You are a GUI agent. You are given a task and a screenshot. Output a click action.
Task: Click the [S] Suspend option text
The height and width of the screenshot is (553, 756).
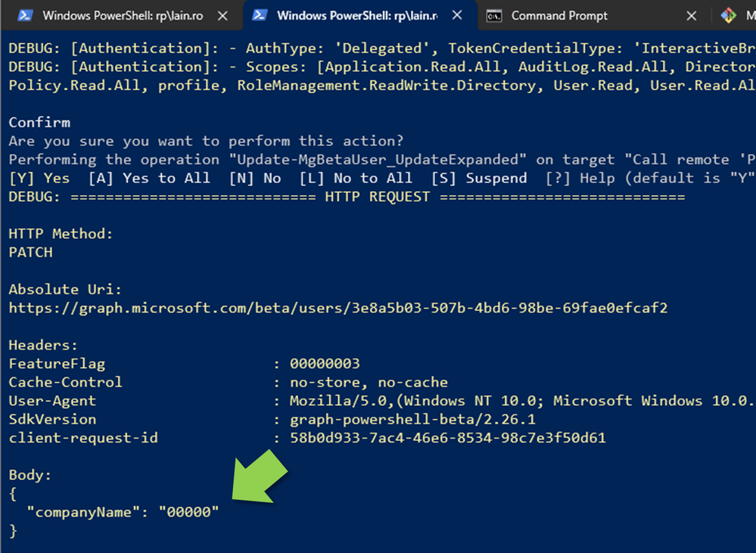tap(479, 178)
